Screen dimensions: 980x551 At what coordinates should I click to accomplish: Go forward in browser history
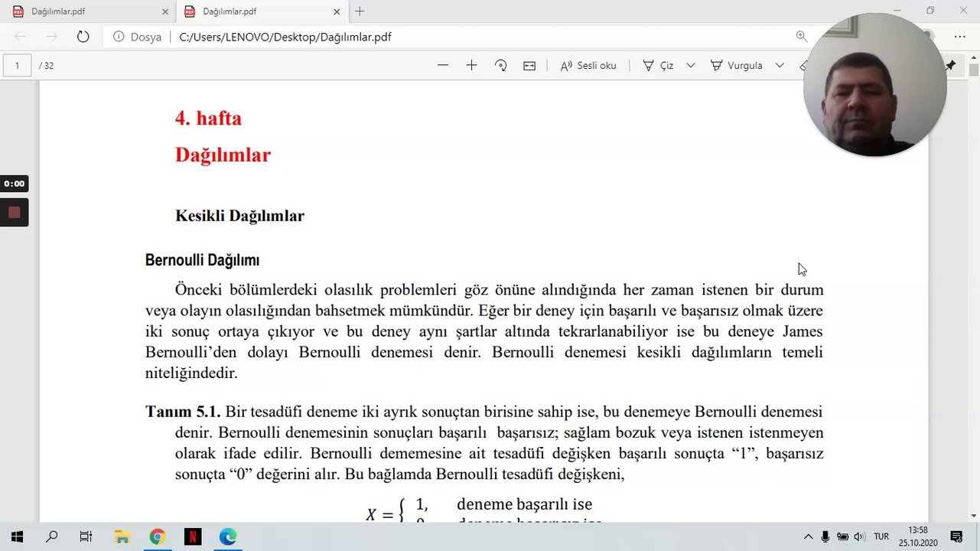[x=51, y=37]
